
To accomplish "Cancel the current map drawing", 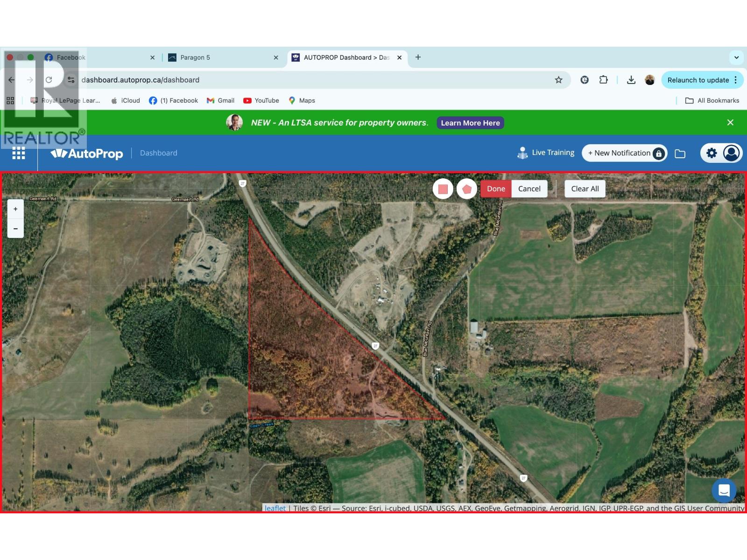I will point(529,189).
